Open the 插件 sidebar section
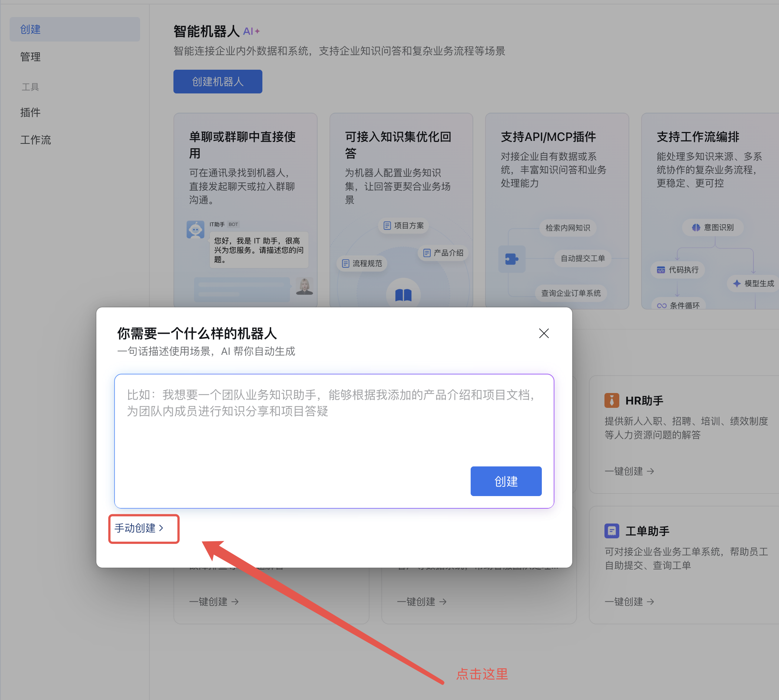Viewport: 779px width, 700px height. tap(30, 112)
